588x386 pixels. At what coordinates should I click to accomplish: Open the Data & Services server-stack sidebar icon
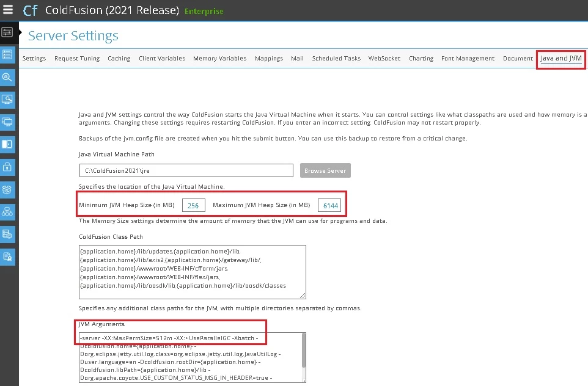coord(7,54)
